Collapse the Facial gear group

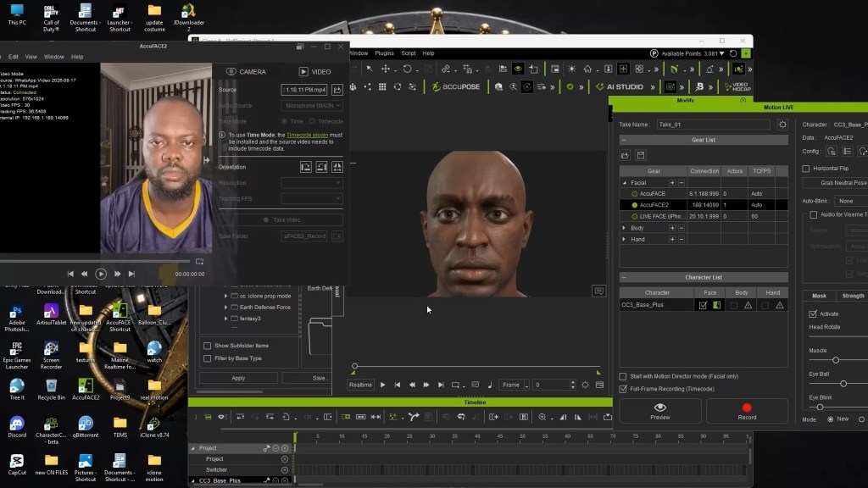tap(625, 183)
